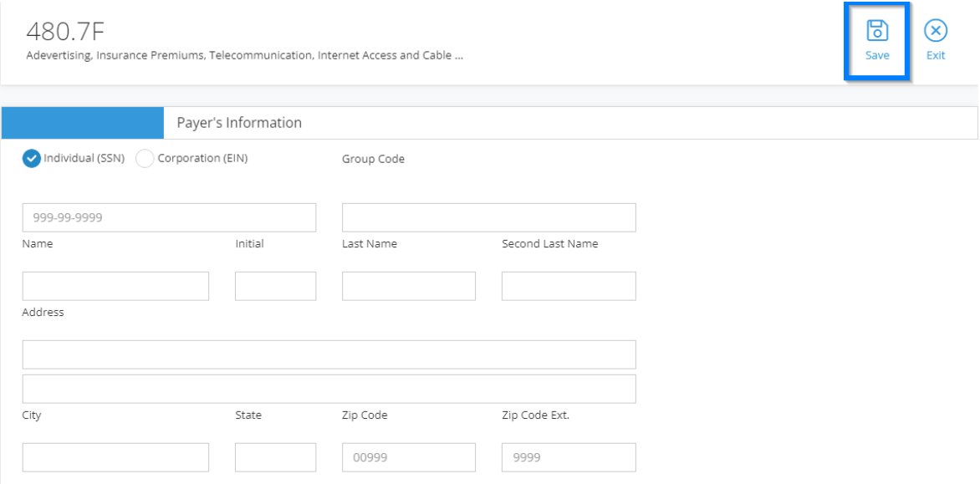Select the Corporation (EIN) radio option
Image resolution: width=980 pixels, height=484 pixels.
[145, 159]
